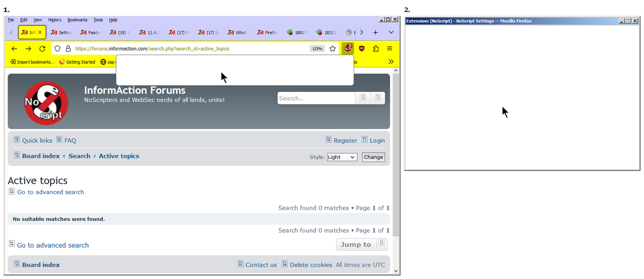
Task: Click the advanced search icon button beside search box
Action: pos(378,98)
